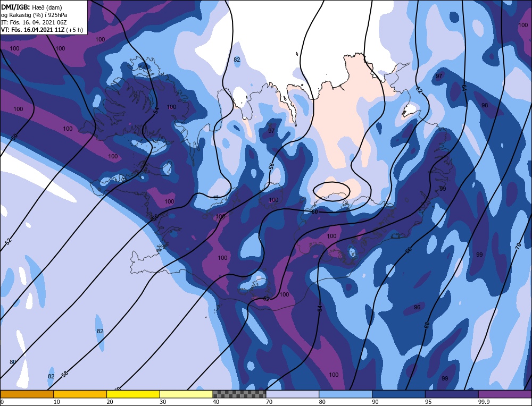This screenshot has width=532, height=406.
Task: Click the legend tick label "40"
Action: (x=216, y=402)
